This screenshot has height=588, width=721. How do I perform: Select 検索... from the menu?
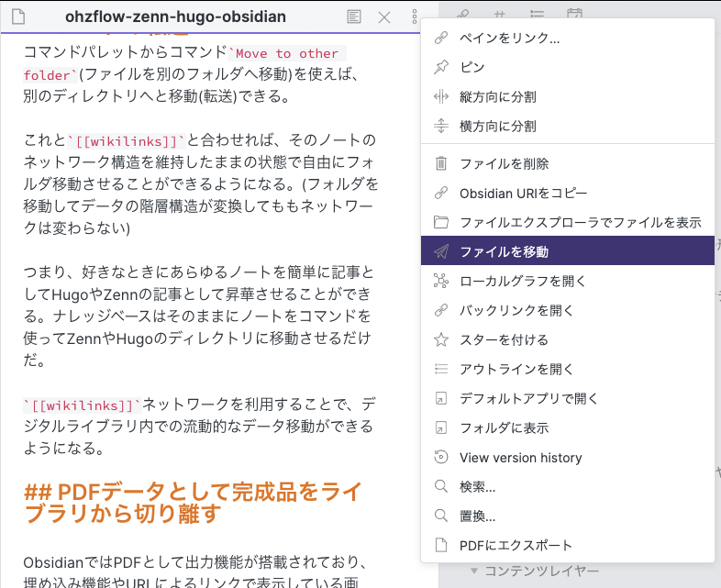click(x=568, y=487)
